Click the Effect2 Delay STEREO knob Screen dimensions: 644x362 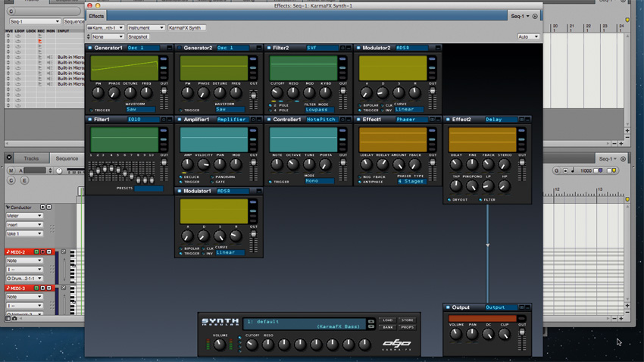tap(505, 164)
